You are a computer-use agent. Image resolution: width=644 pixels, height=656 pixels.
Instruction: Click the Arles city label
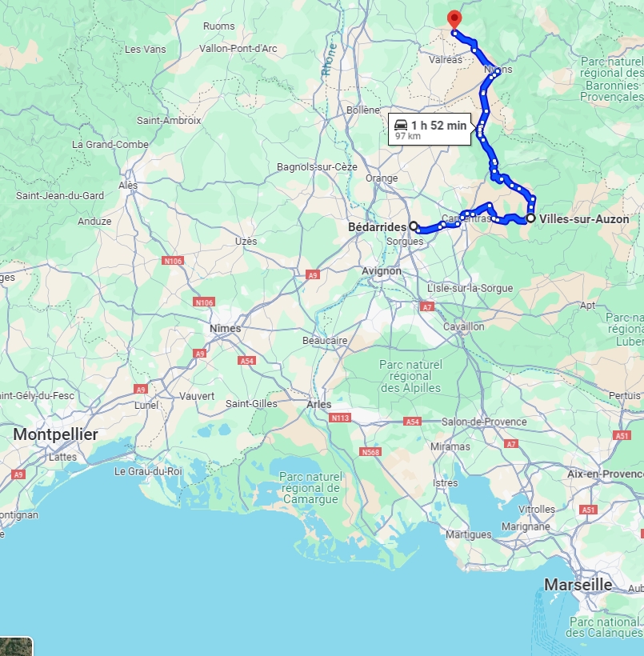[x=319, y=405]
